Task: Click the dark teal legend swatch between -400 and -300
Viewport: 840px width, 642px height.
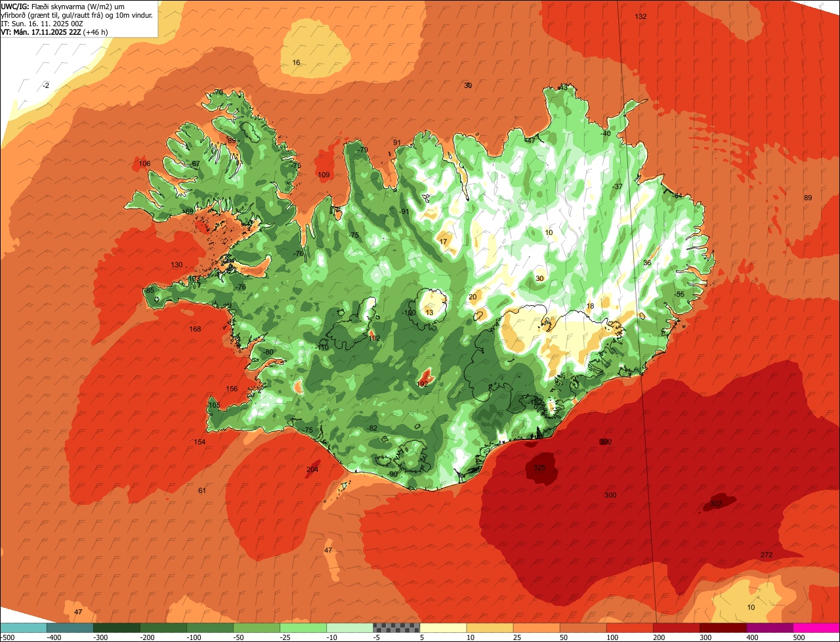Action: point(70,628)
